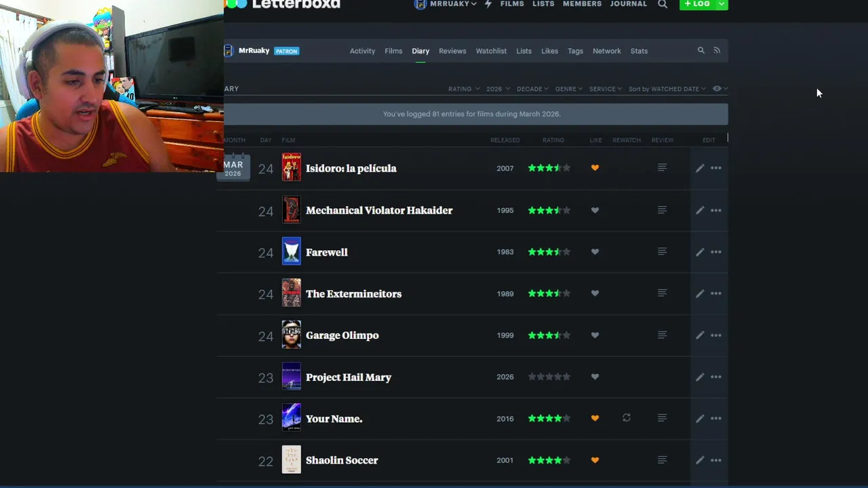The image size is (868, 488).
Task: Click rewatch icon on Your Name.
Action: click(627, 418)
